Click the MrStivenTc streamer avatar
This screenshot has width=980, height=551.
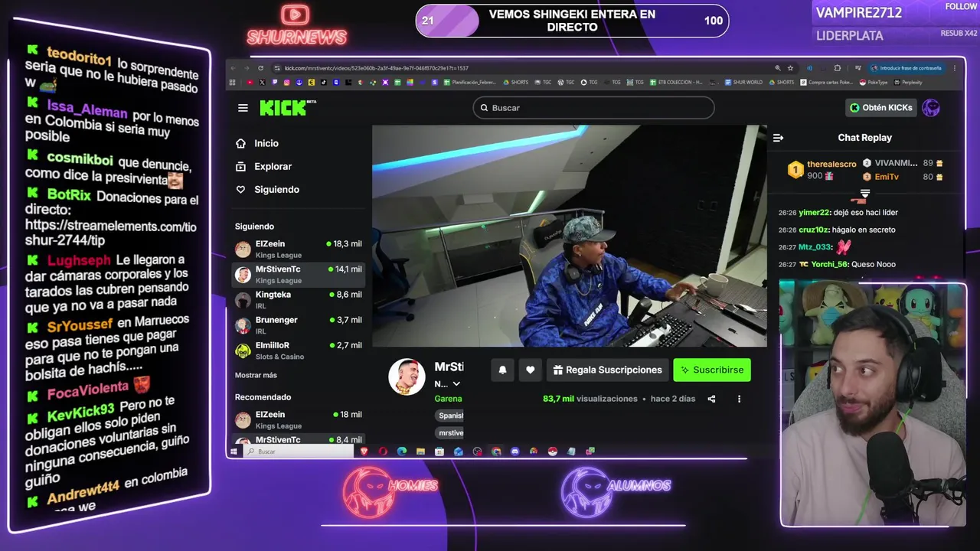[407, 377]
